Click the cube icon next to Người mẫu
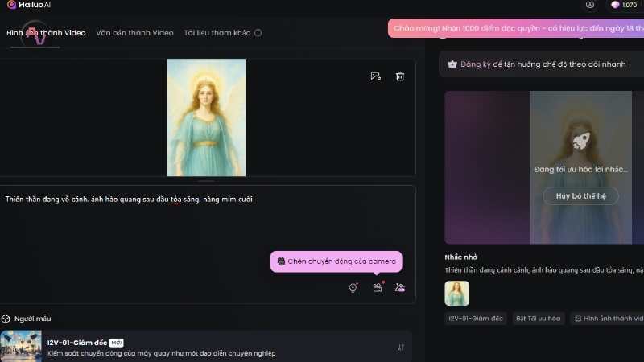 click(x=6, y=319)
